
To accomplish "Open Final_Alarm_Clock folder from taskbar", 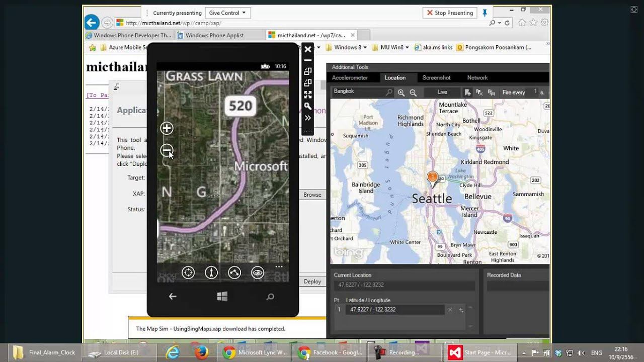I will click(45, 352).
